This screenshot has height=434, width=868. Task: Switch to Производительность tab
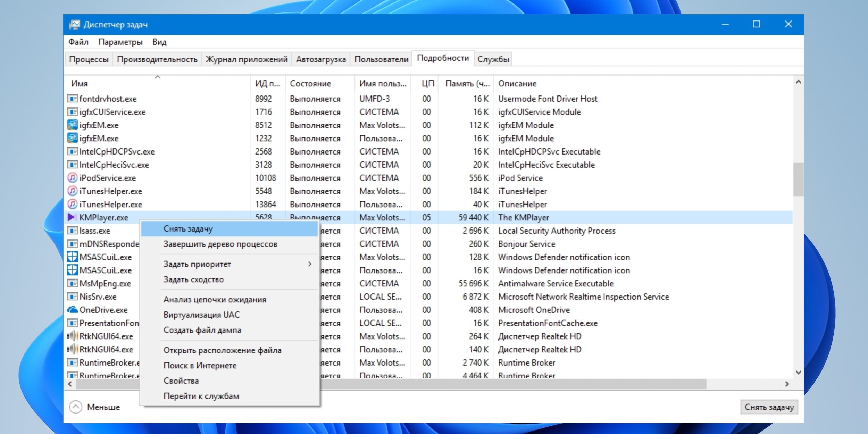pos(156,59)
